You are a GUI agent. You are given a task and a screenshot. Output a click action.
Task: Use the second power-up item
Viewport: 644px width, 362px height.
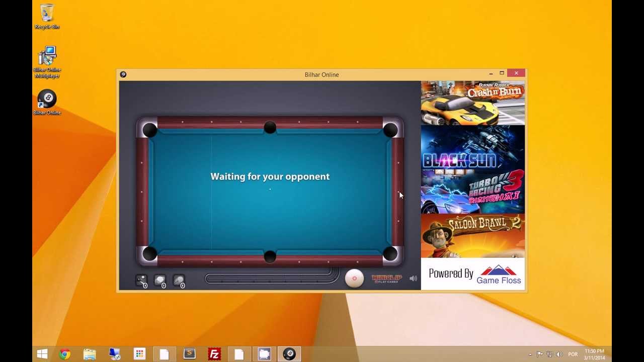click(160, 281)
